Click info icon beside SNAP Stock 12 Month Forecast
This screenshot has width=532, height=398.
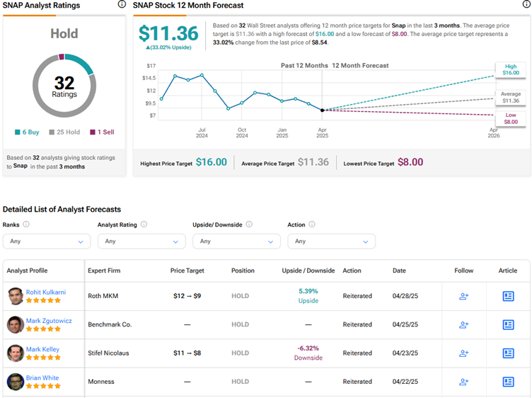click(526, 4)
